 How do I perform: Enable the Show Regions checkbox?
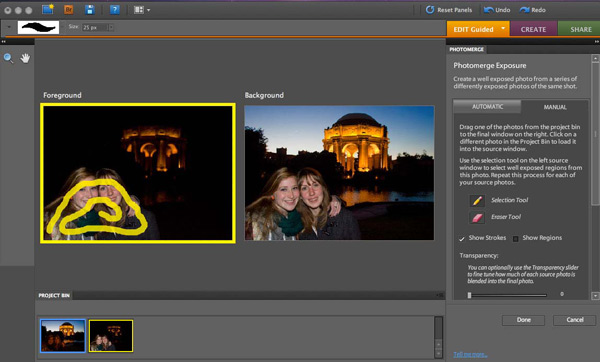point(515,238)
